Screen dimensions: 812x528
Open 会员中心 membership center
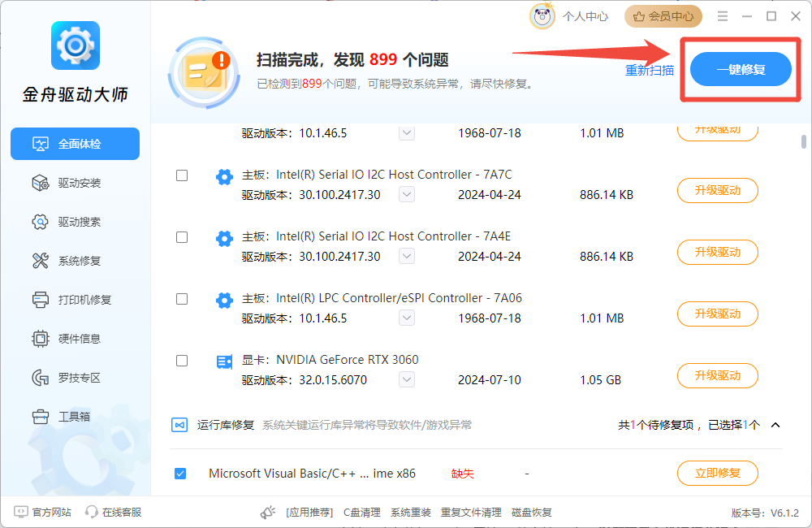click(x=663, y=16)
